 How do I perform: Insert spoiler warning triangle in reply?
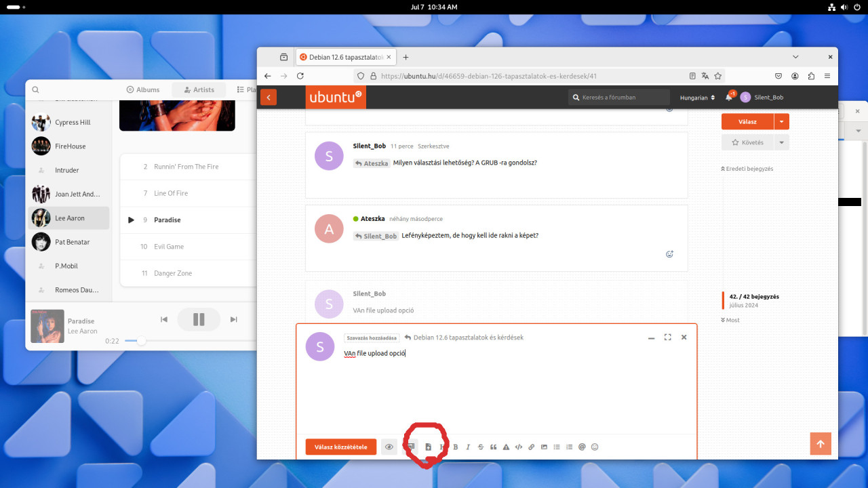pyautogui.click(x=506, y=447)
